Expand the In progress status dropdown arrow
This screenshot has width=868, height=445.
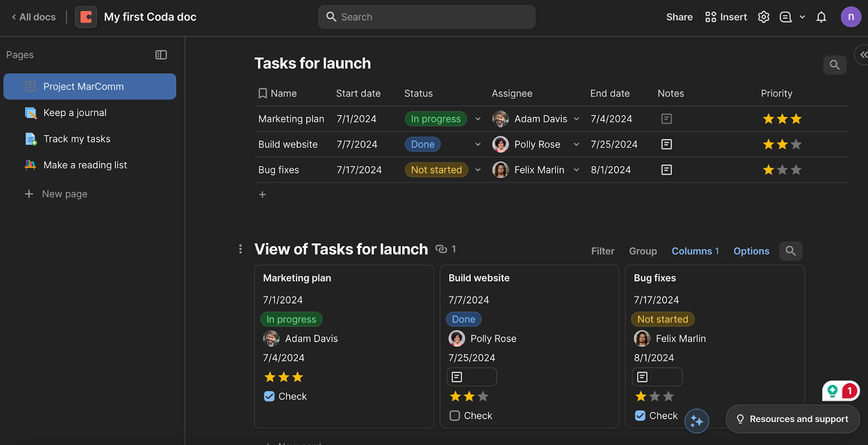478,119
